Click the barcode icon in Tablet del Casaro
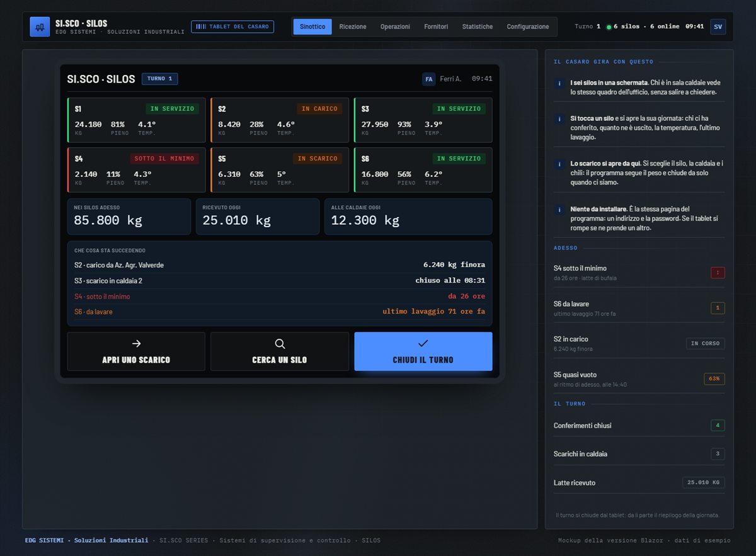 (201, 26)
